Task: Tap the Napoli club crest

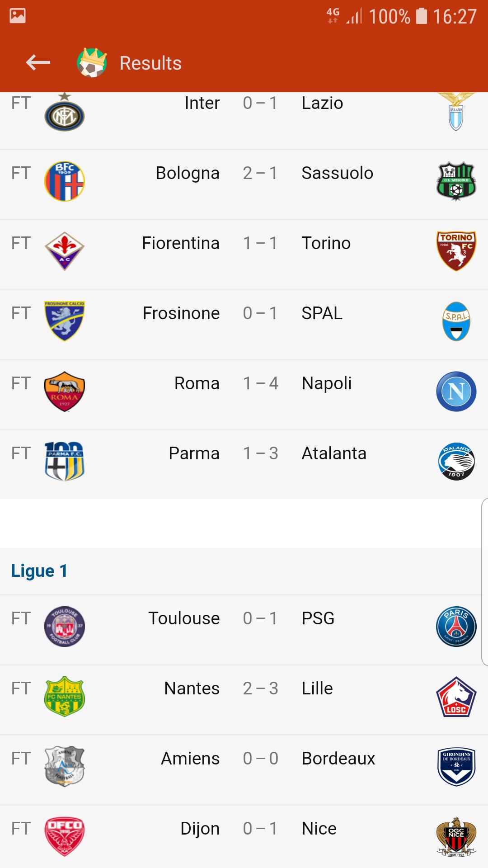Action: pyautogui.click(x=456, y=392)
